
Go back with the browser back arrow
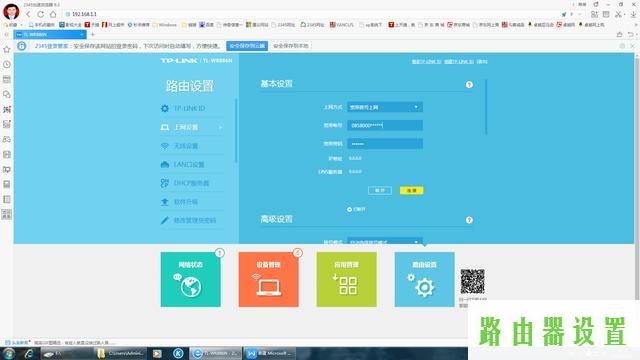[28, 14]
